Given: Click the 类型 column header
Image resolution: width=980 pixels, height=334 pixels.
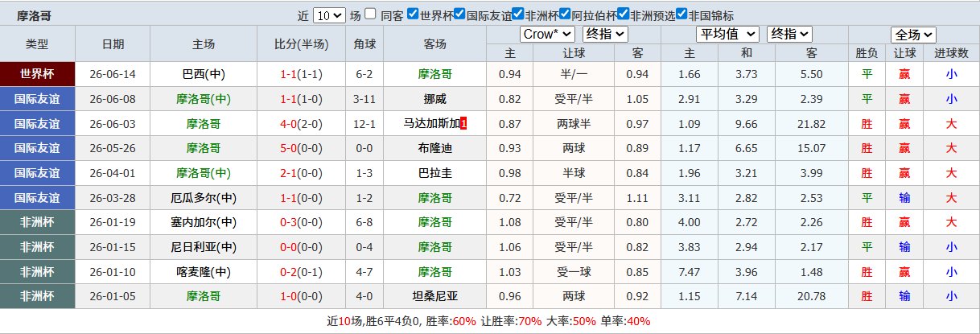Looking at the screenshot, I should tap(37, 43).
